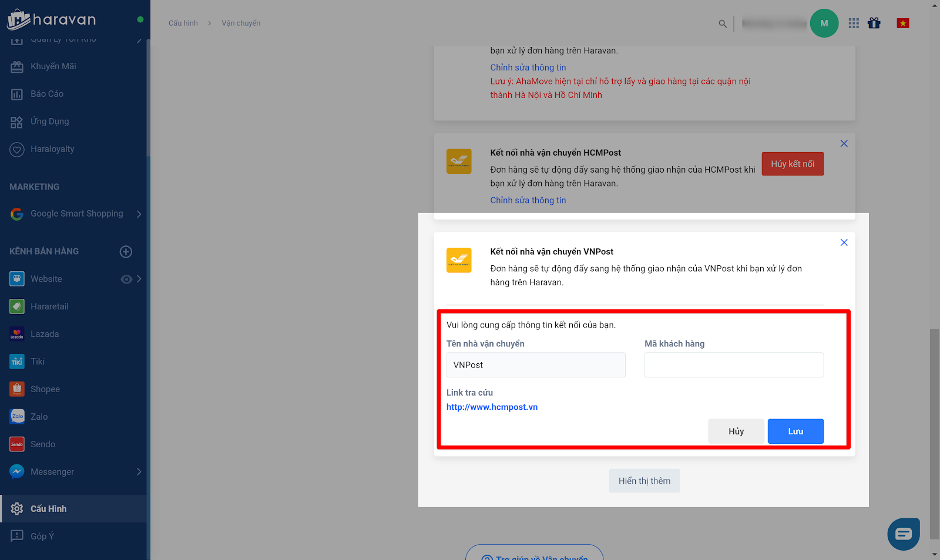
Task: Click the Cấu Hình gear icon
Action: (17, 509)
